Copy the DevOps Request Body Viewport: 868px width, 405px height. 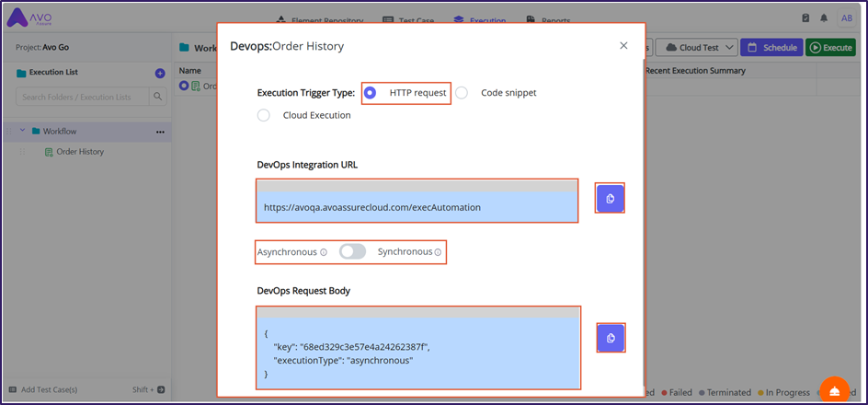coord(611,338)
